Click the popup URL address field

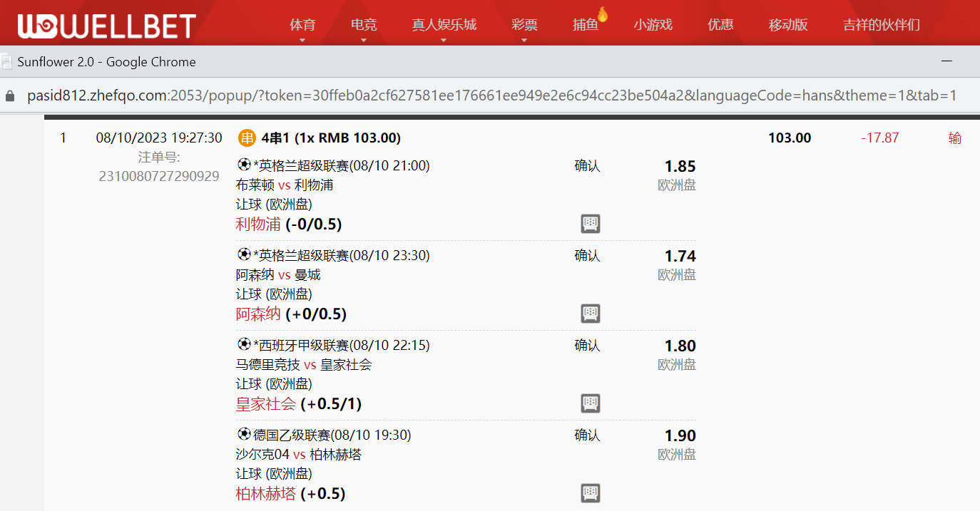pos(492,96)
